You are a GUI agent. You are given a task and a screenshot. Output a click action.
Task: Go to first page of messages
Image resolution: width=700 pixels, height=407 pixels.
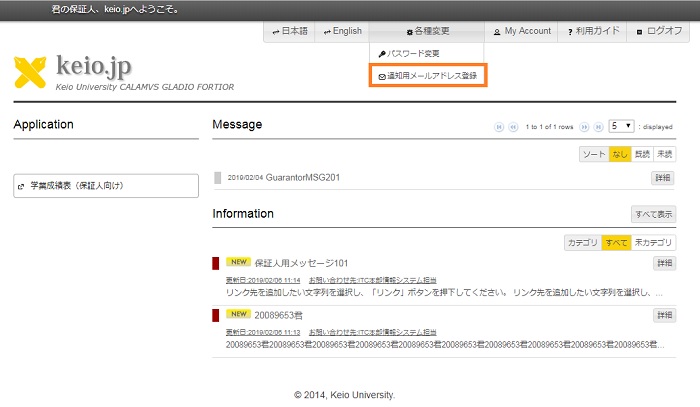498,127
